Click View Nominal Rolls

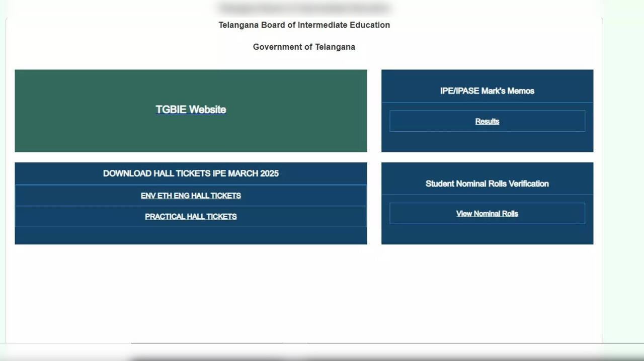point(487,213)
